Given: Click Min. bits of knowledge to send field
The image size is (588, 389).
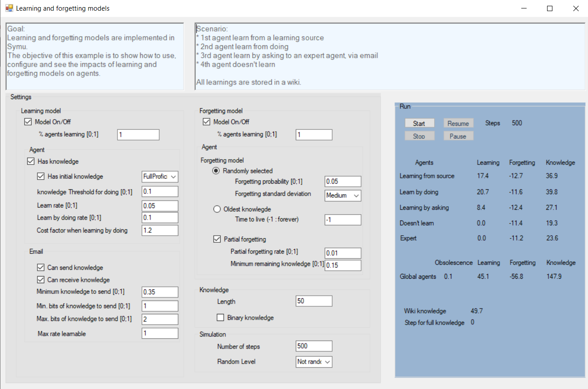Looking at the screenshot, I should [x=160, y=306].
